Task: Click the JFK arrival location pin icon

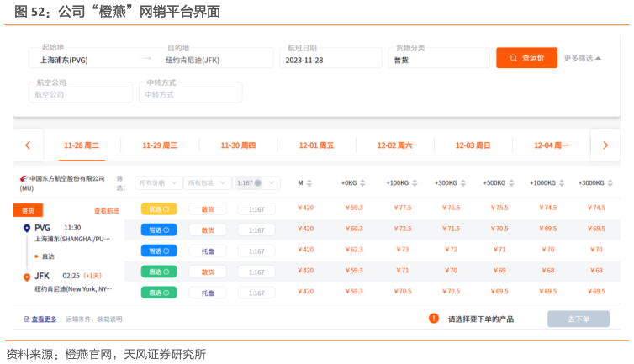Action: click(x=27, y=277)
